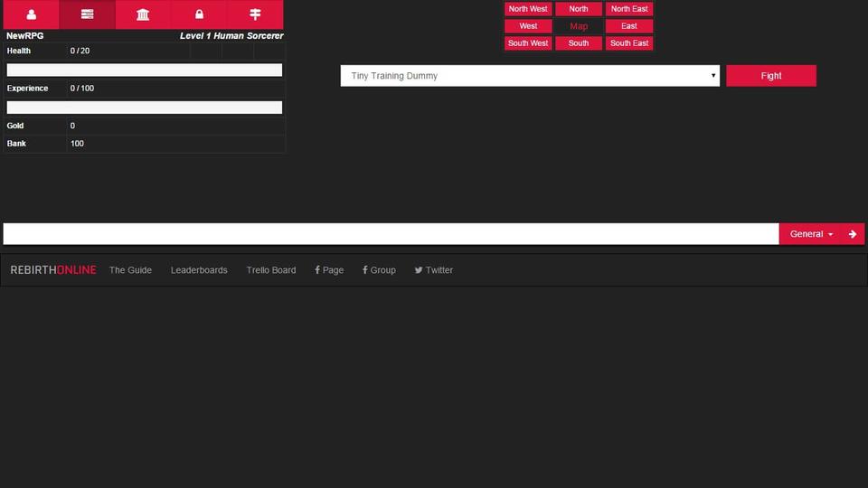
Task: Move West with direction button
Action: click(528, 26)
